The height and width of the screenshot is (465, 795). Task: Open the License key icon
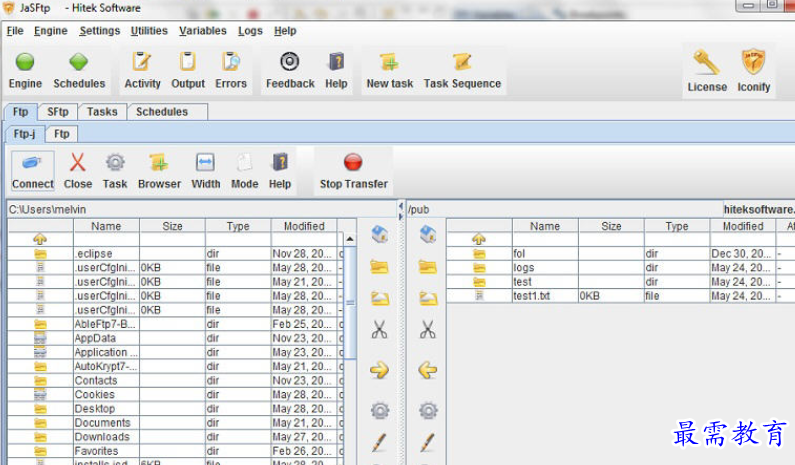coord(707,62)
